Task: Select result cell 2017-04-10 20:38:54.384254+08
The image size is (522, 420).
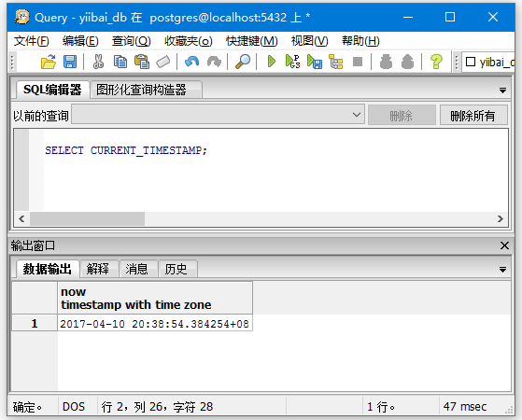Action: (155, 324)
